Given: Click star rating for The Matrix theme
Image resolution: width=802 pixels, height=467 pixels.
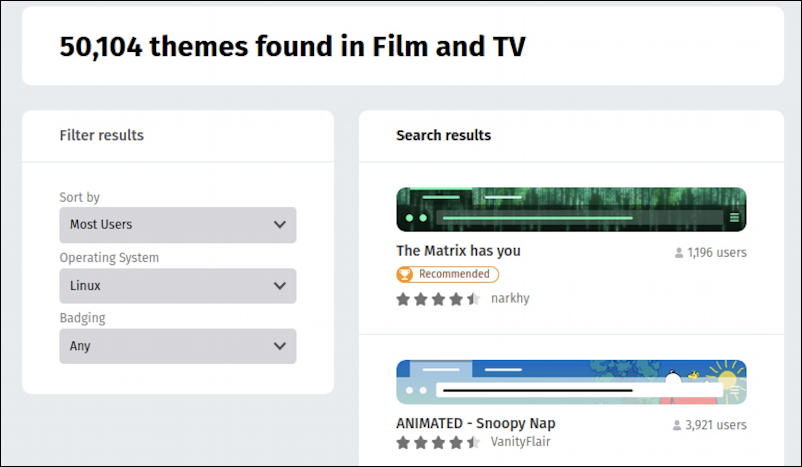Looking at the screenshot, I should click(x=438, y=299).
